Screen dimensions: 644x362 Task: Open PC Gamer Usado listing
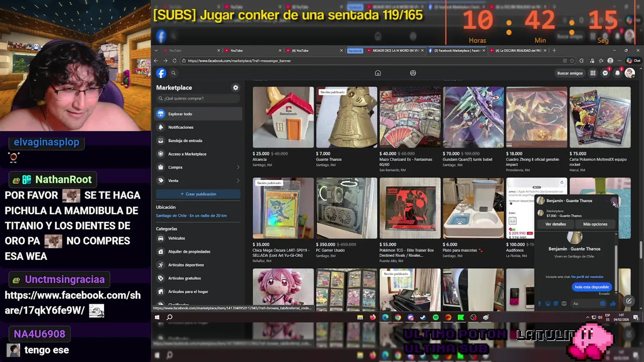point(347,208)
